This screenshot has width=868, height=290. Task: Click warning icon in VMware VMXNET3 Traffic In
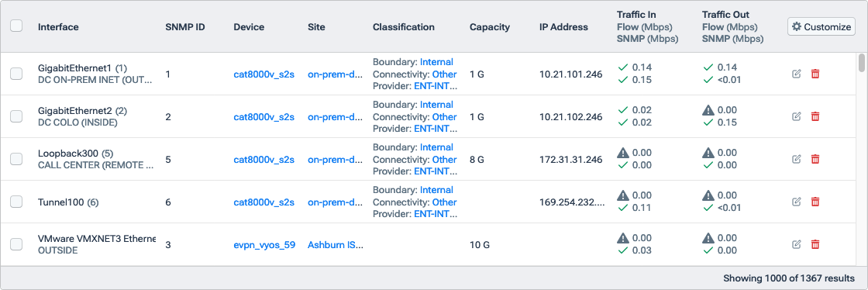pyautogui.click(x=623, y=238)
